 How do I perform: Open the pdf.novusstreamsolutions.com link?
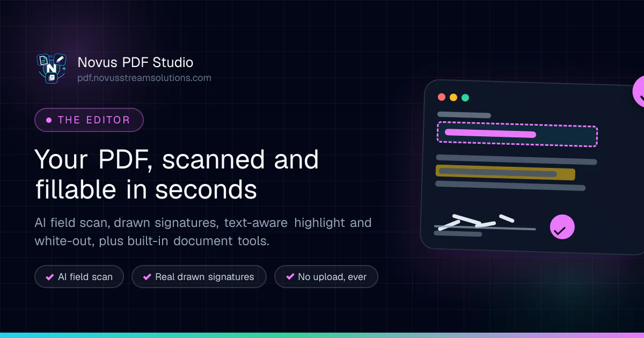[x=144, y=78]
